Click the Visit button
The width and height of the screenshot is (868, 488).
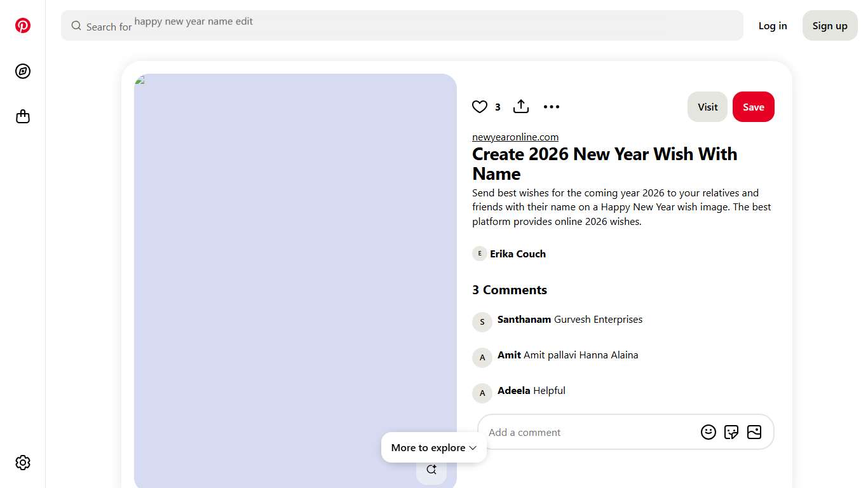[707, 107]
